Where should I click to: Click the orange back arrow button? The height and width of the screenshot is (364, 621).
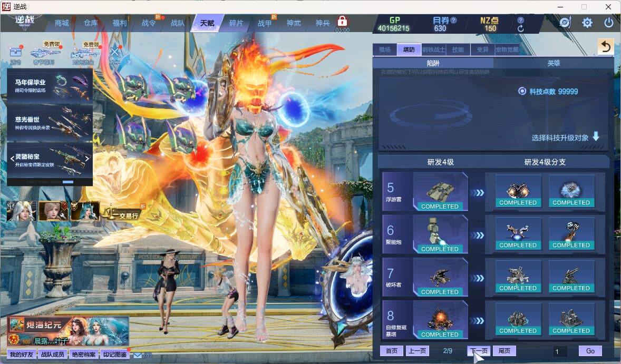605,47
